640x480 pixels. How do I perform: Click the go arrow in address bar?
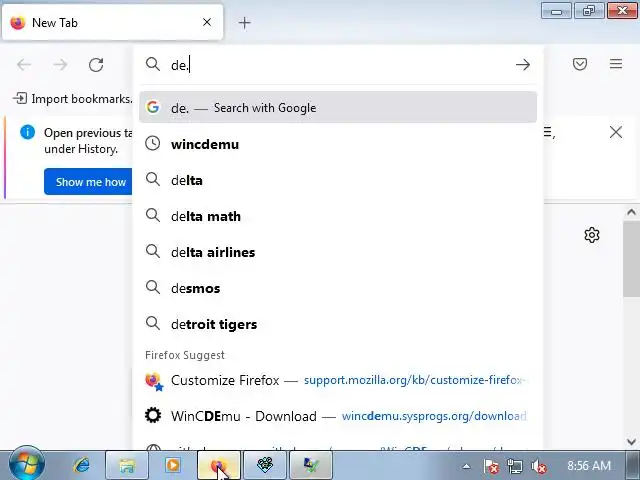[x=523, y=64]
